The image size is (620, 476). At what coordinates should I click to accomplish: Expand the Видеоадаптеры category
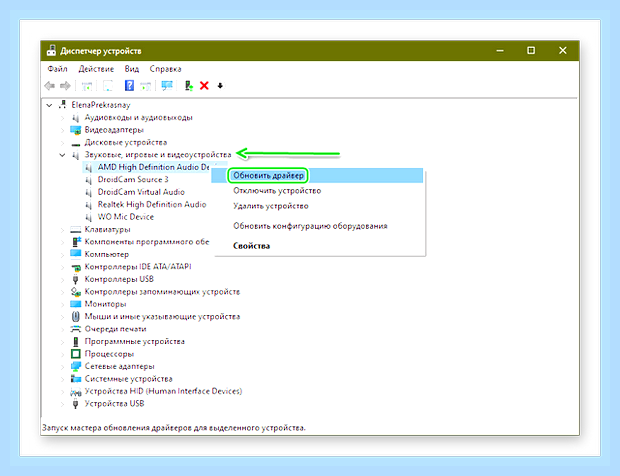62,130
